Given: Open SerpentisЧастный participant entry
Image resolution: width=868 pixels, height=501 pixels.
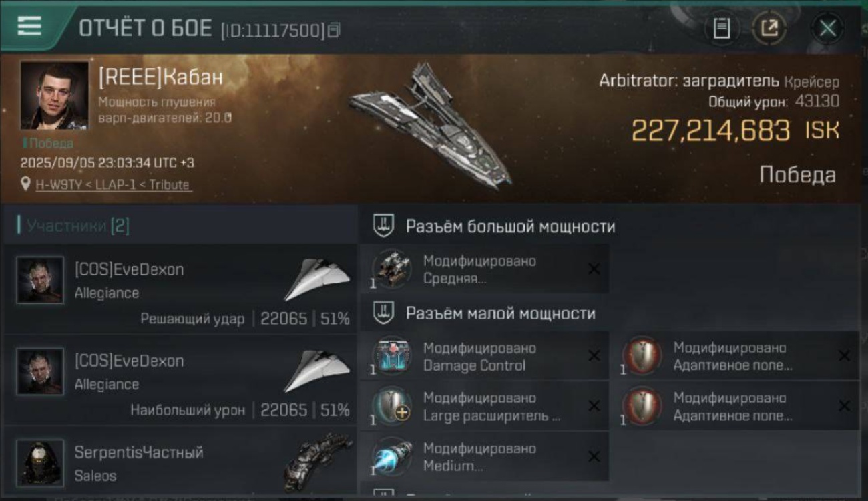Looking at the screenshot, I should pyautogui.click(x=180, y=463).
